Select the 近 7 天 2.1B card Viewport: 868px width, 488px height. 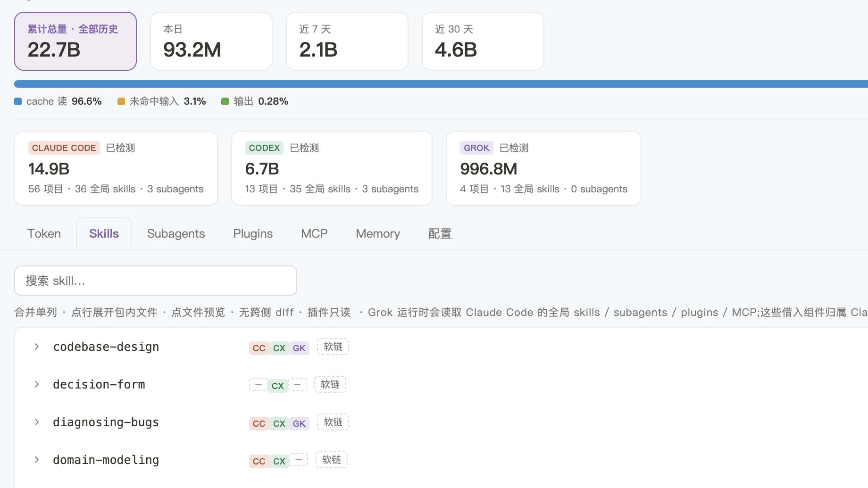click(347, 41)
